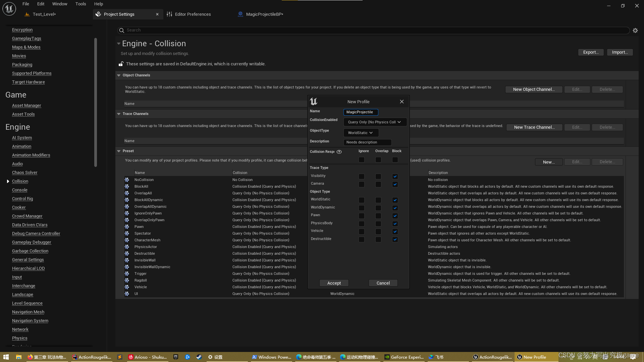
Task: Click the help icon beside Collision Responses
Action: pos(339,152)
